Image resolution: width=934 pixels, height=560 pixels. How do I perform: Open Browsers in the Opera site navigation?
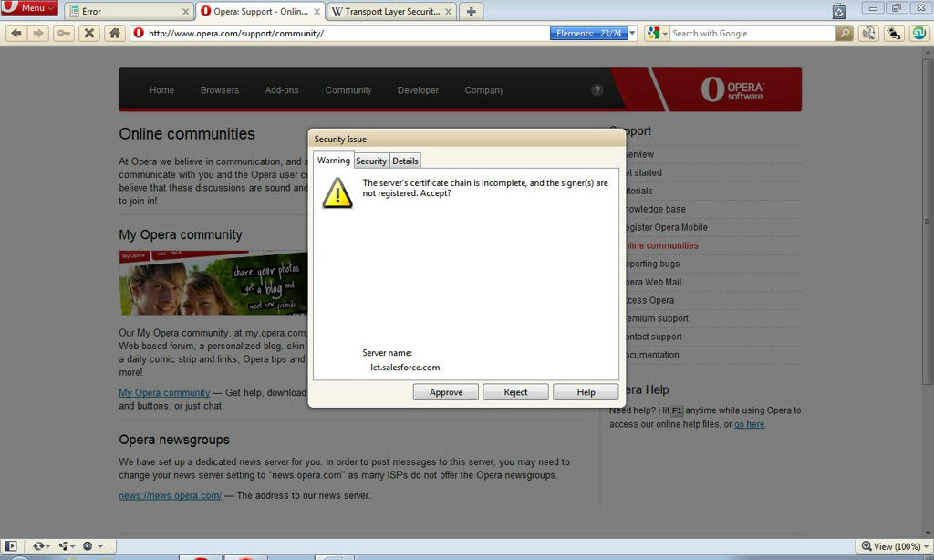coord(220,90)
